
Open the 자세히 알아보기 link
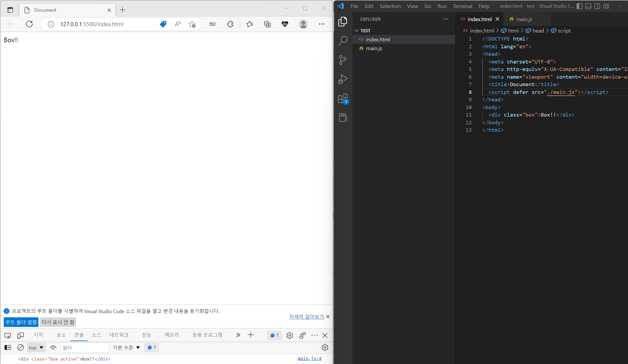(306, 317)
